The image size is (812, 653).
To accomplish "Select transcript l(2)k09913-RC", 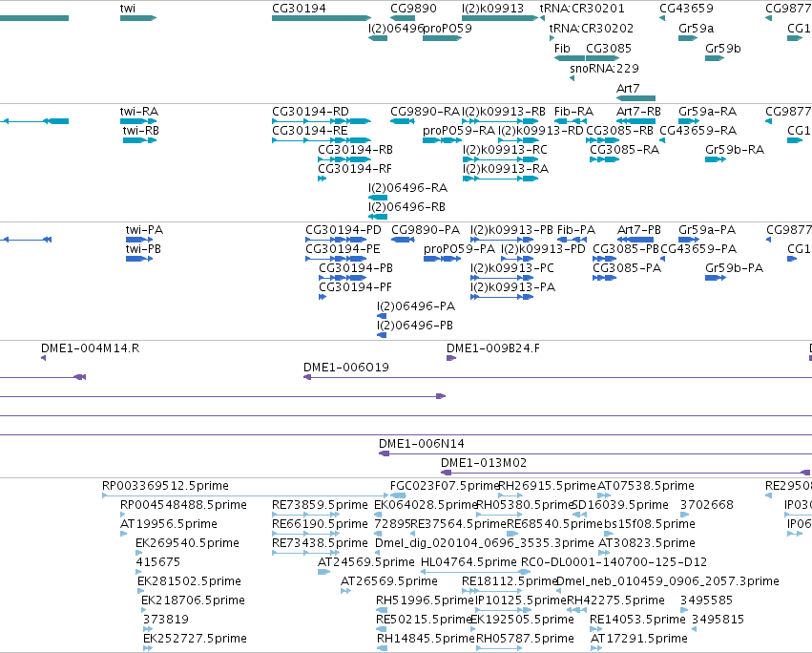I will 500,159.
